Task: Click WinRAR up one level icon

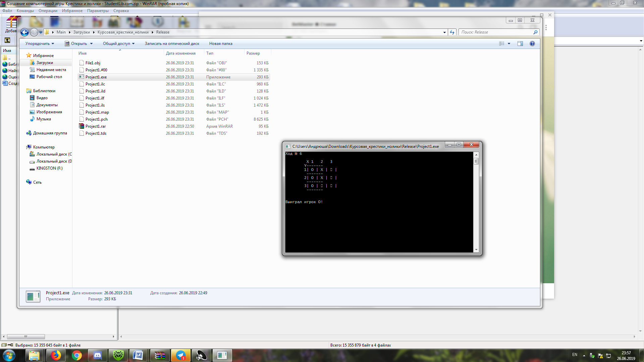Action: coord(7,40)
